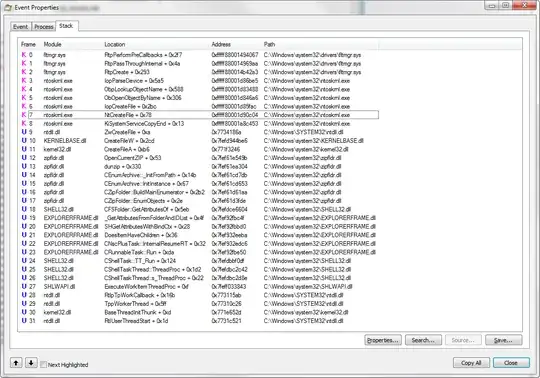Select the kernel icon of frame 8
Image resolution: width=540 pixels, height=378 pixels.
pyautogui.click(x=24, y=123)
